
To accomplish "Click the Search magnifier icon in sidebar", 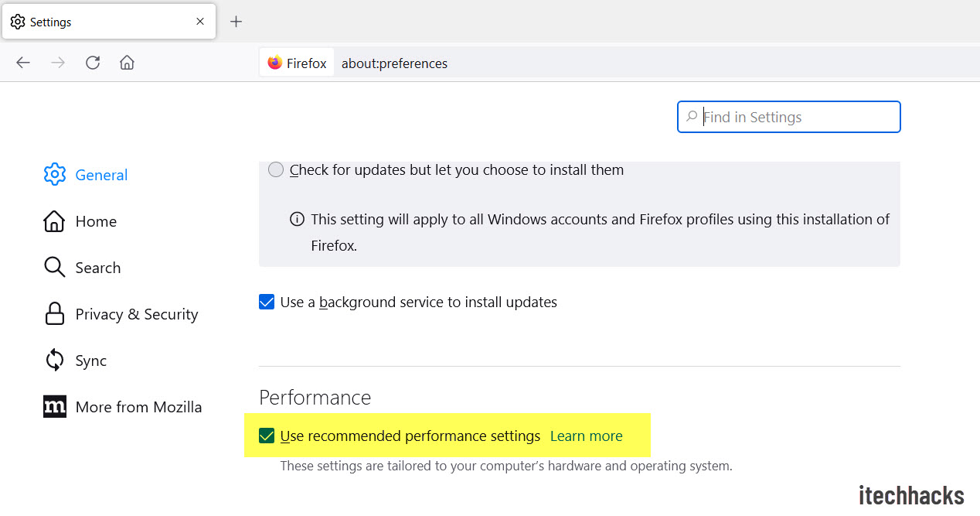I will pos(55,268).
